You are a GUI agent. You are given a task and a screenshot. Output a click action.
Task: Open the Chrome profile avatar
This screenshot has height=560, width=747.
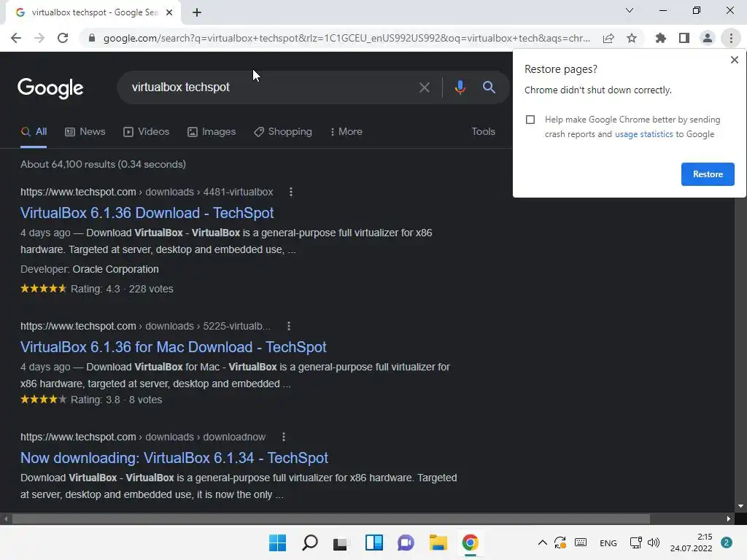point(708,38)
